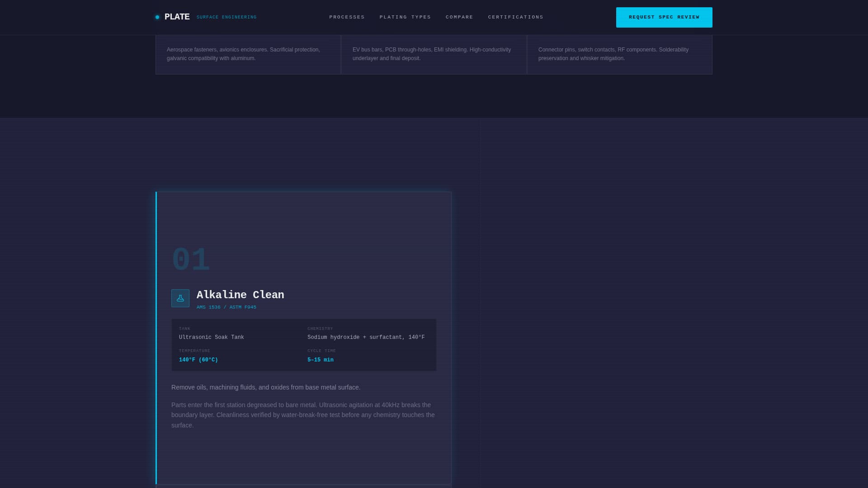Viewport: 868px width, 488px height.
Task: Click the aerospace fasteners description card
Action: pos(248,54)
